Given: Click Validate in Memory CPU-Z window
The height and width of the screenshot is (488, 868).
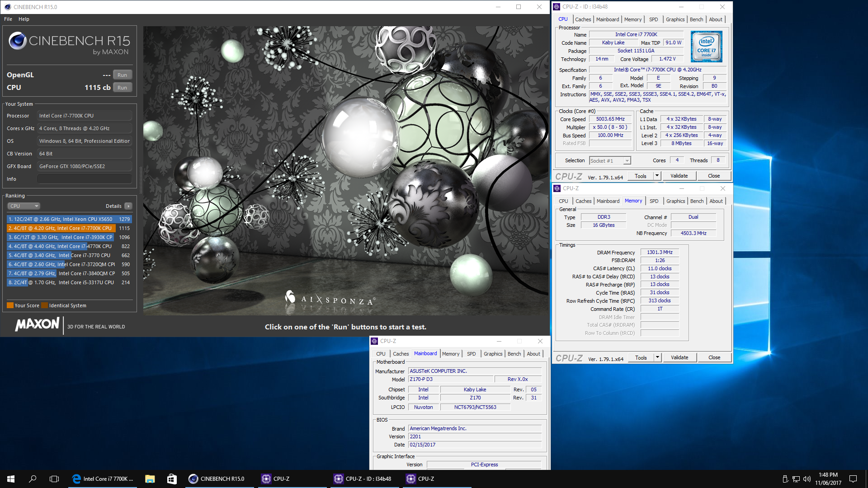Looking at the screenshot, I should tap(679, 357).
